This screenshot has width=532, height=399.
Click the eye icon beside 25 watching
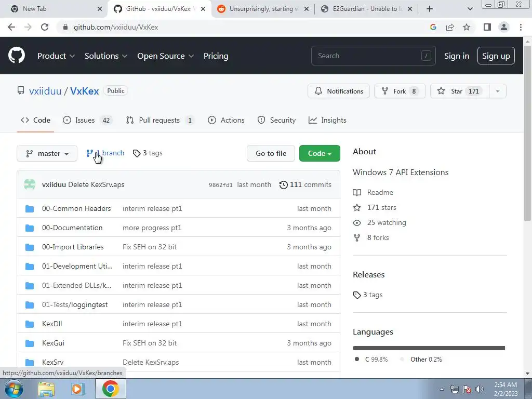357,222
